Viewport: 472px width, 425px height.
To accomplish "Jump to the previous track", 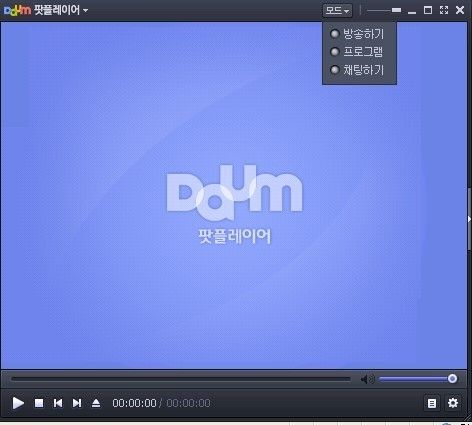I will pos(58,403).
